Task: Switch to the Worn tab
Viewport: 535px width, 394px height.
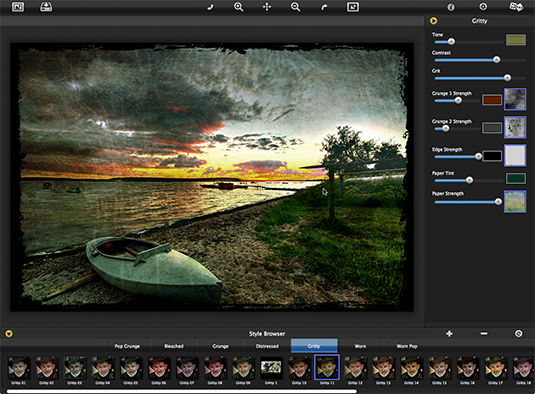Action: click(x=360, y=346)
